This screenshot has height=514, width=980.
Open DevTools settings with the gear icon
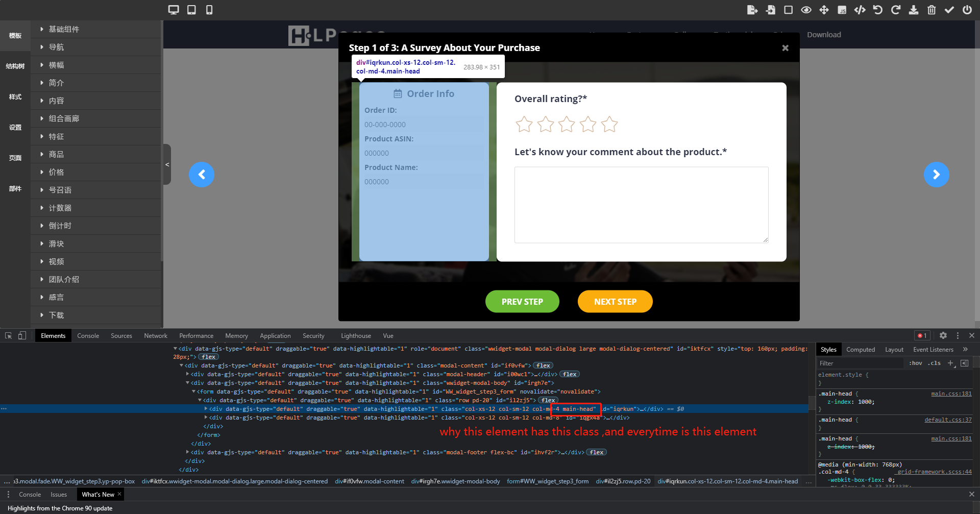click(x=943, y=335)
